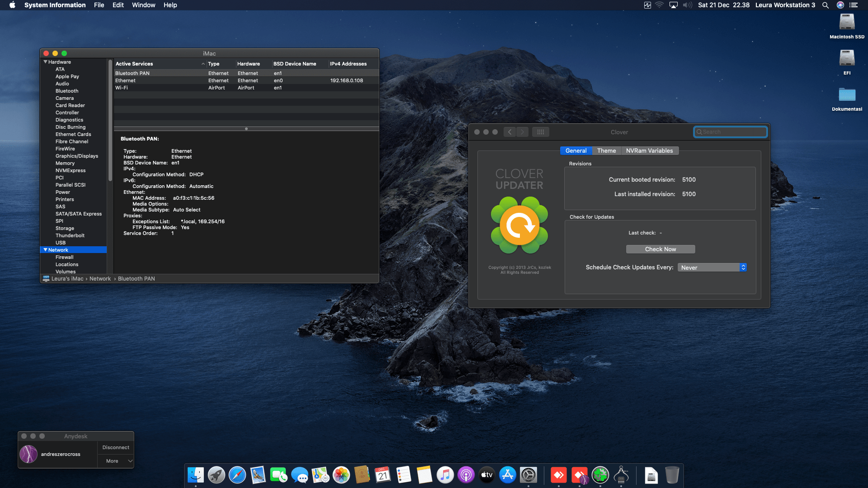The image size is (868, 488).
Task: Open Apple Music from the Dock
Action: pos(445,475)
